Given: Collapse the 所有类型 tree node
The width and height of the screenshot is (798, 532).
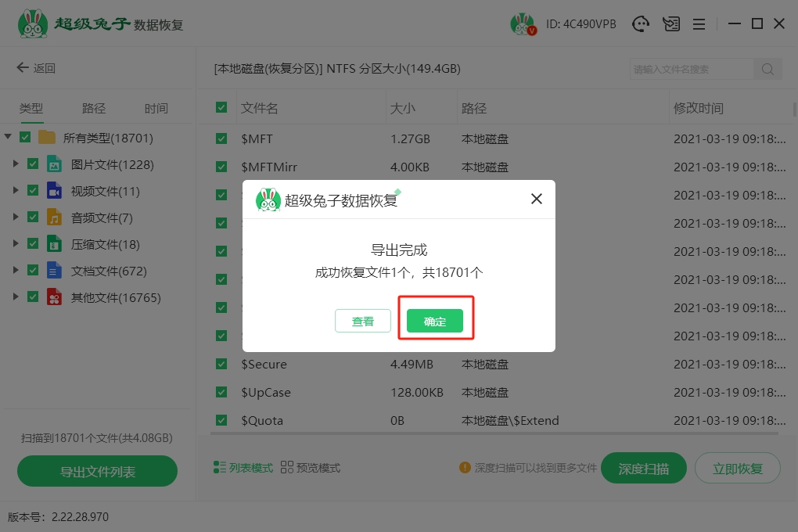Looking at the screenshot, I should (x=8, y=138).
